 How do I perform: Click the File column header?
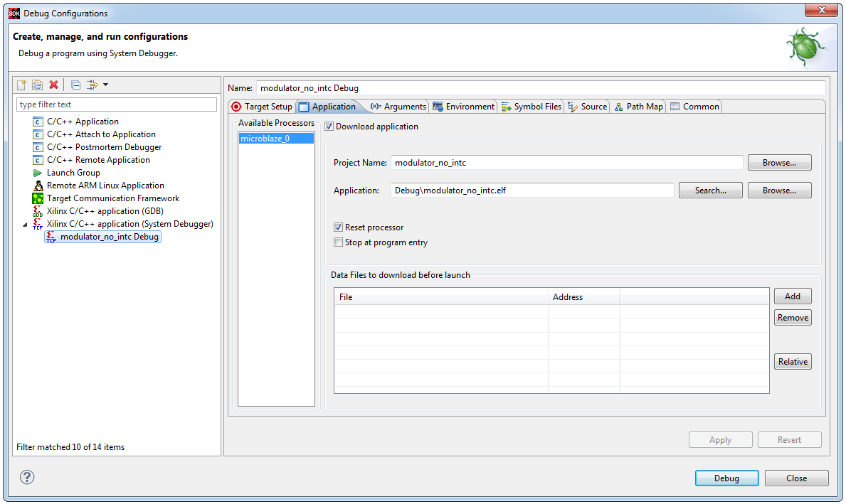click(441, 297)
